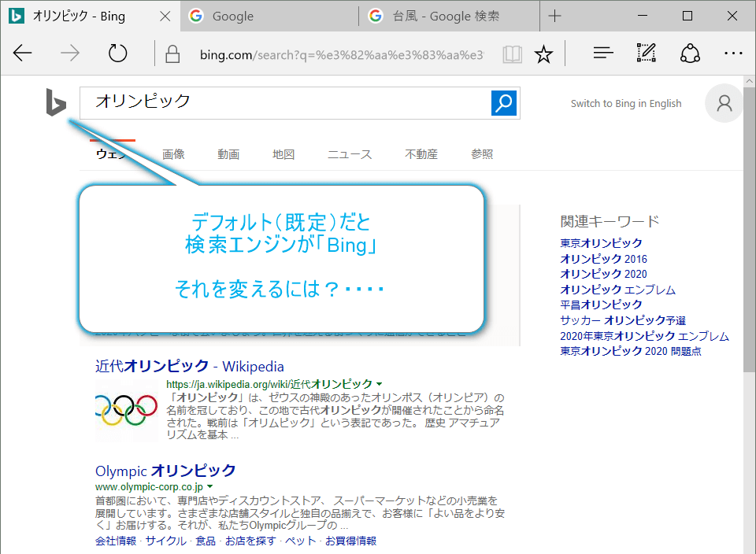Open a new tab with plus button
The height and width of the screenshot is (554, 756).
(555, 16)
